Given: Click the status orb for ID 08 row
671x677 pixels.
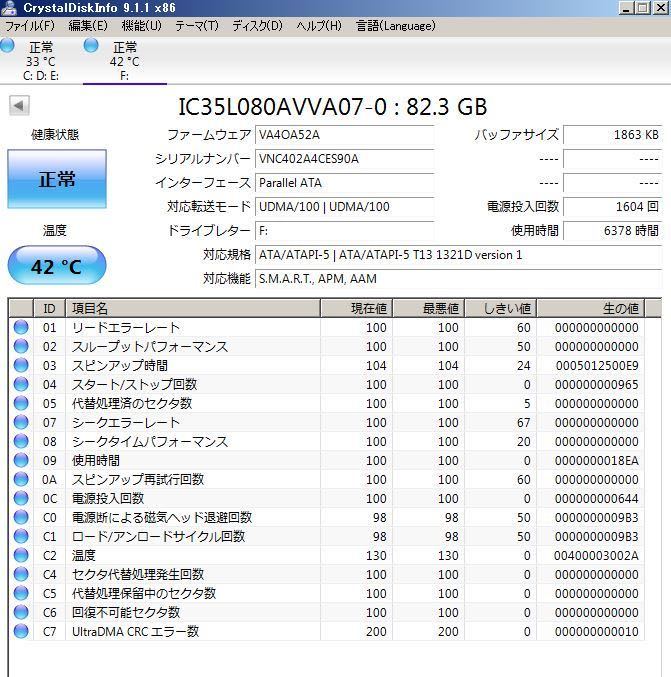Looking at the screenshot, I should (x=21, y=441).
